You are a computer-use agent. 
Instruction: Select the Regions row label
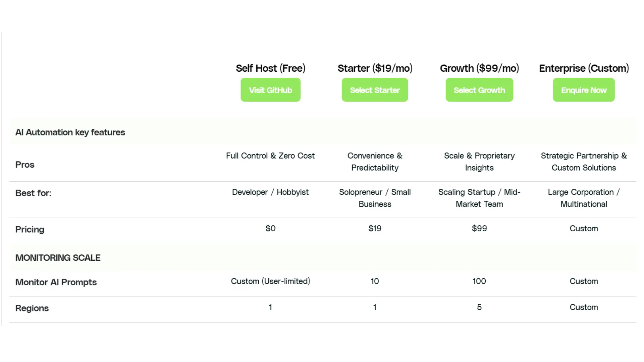pos(32,308)
